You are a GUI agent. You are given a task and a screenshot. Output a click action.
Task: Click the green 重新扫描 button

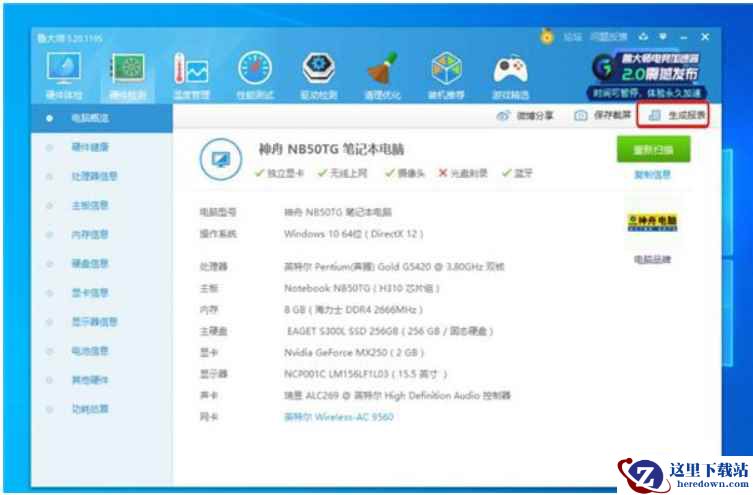point(653,150)
